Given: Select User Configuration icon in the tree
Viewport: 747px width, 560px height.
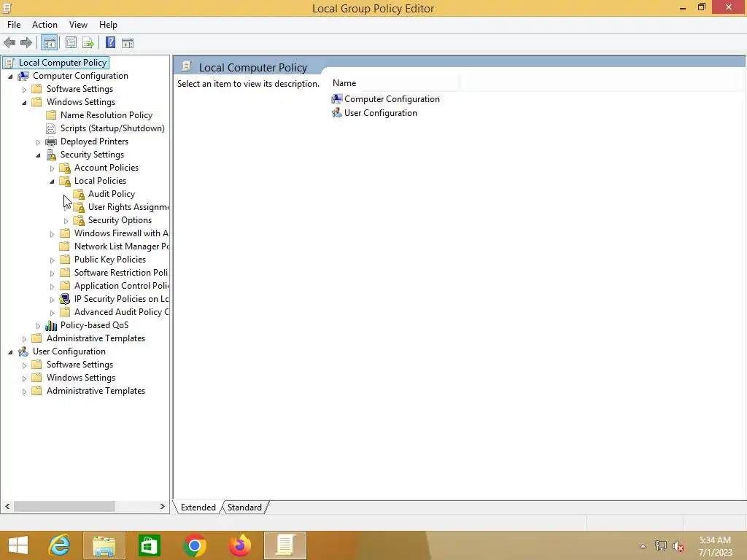Looking at the screenshot, I should pos(23,351).
